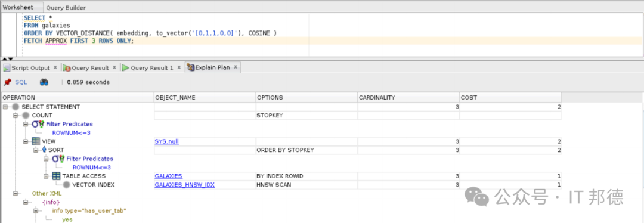This screenshot has width=644, height=223.
Task: Click the VECTOR INDEX node icon
Action: click(66, 185)
